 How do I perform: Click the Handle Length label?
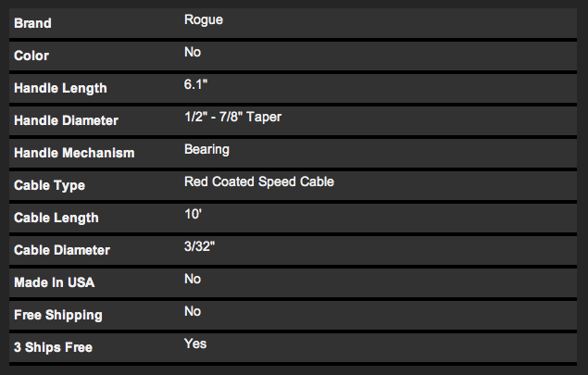(60, 88)
